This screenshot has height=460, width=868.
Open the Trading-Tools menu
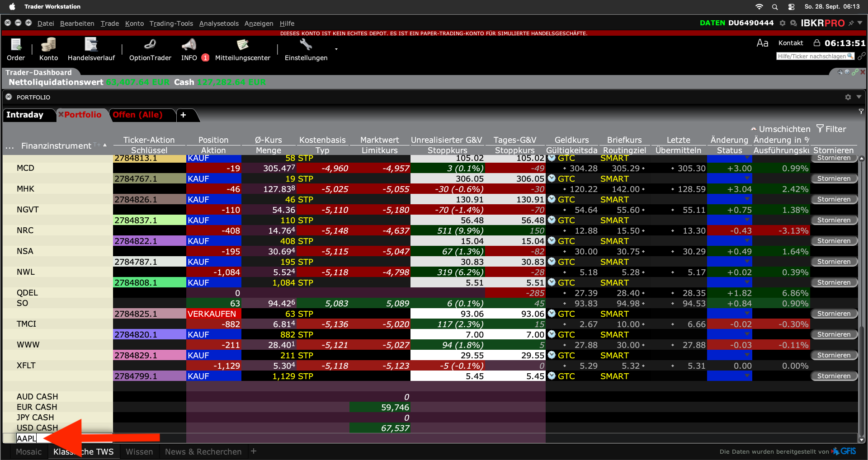click(x=171, y=23)
